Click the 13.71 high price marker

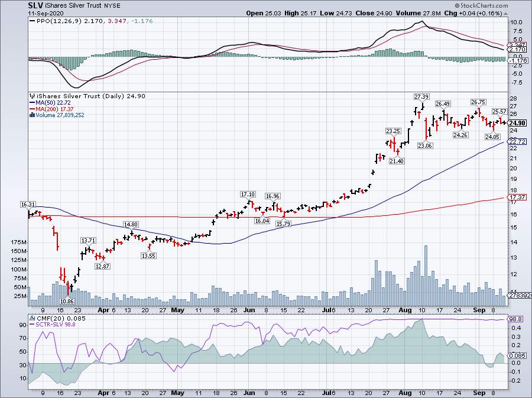tap(88, 240)
